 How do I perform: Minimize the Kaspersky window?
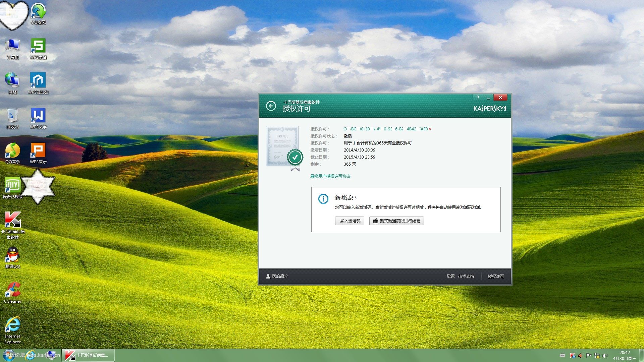coord(488,98)
